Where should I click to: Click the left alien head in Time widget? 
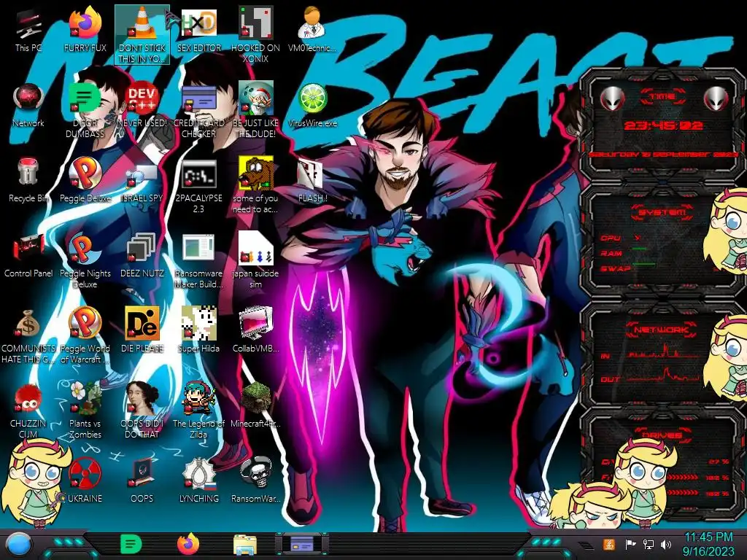612,99
